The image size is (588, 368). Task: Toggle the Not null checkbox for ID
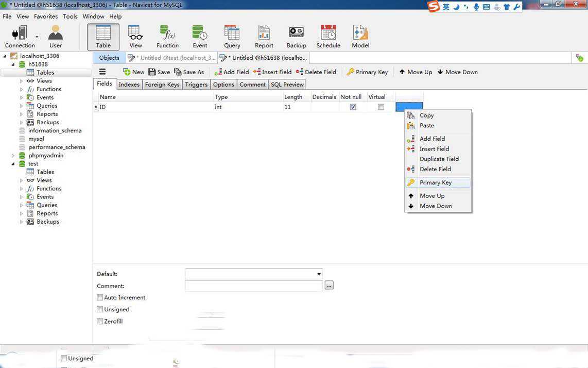pos(353,107)
